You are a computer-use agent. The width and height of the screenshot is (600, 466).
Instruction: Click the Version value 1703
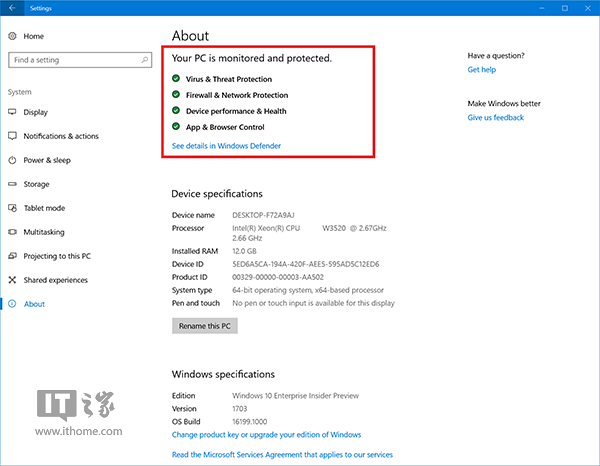[240, 409]
